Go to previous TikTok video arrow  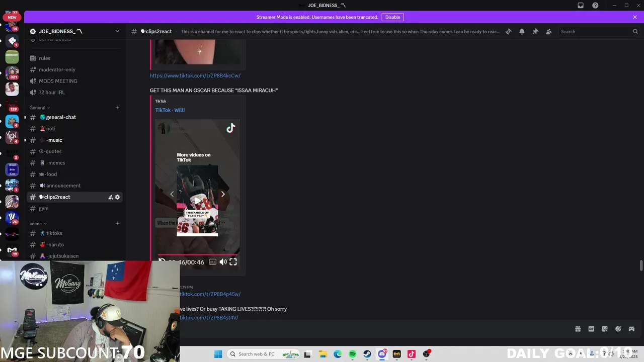coord(172,194)
